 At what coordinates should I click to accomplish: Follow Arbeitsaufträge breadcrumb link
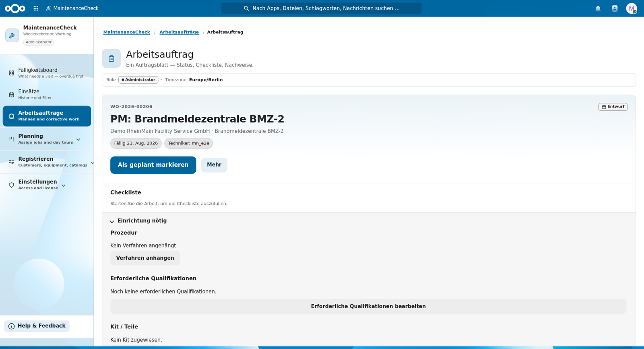(179, 32)
